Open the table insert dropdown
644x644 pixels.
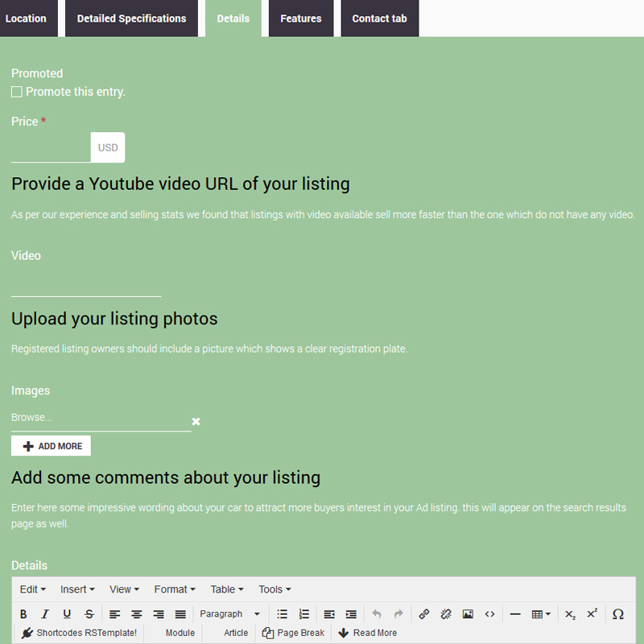pos(540,614)
